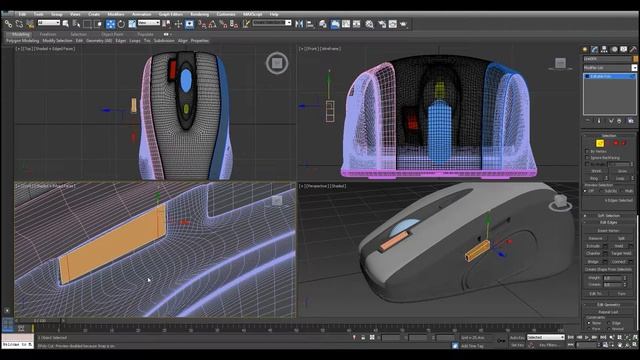This screenshot has width=640, height=360.
Task: Toggle the Percent Snap icon
Action: [x=223, y=24]
